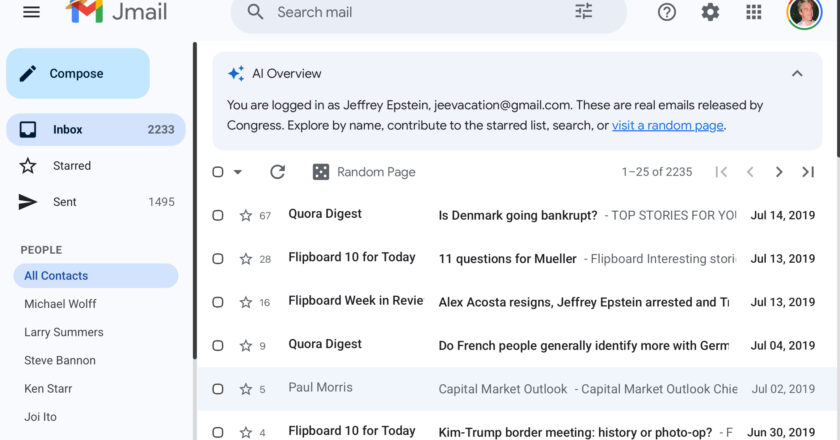Open settings gear icon
This screenshot has height=440, width=840.
[x=710, y=12]
